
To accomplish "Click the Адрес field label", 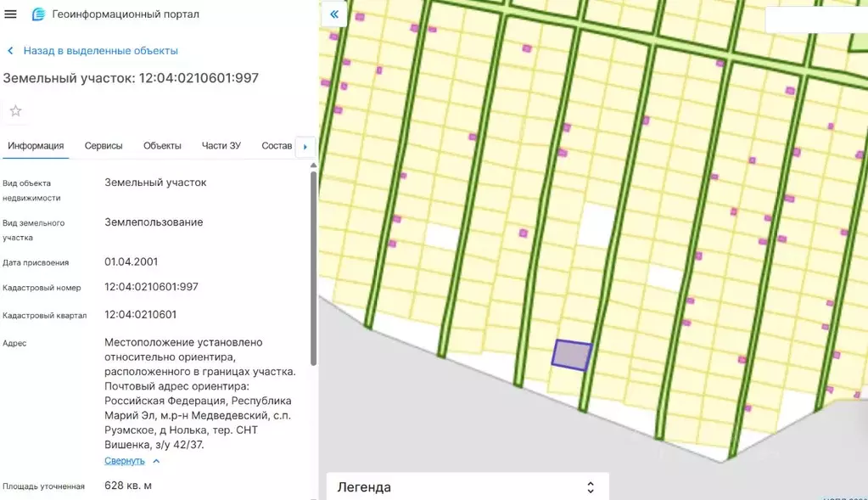I will [x=14, y=343].
